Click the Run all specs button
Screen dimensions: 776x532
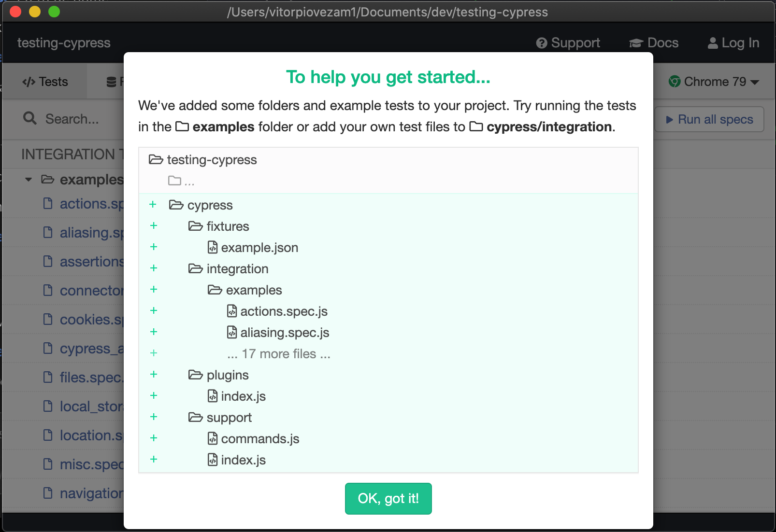[x=709, y=119]
